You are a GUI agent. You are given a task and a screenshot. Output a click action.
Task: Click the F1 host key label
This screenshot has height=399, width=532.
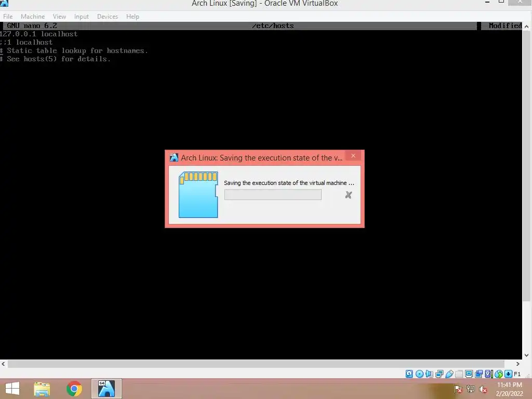tap(517, 374)
